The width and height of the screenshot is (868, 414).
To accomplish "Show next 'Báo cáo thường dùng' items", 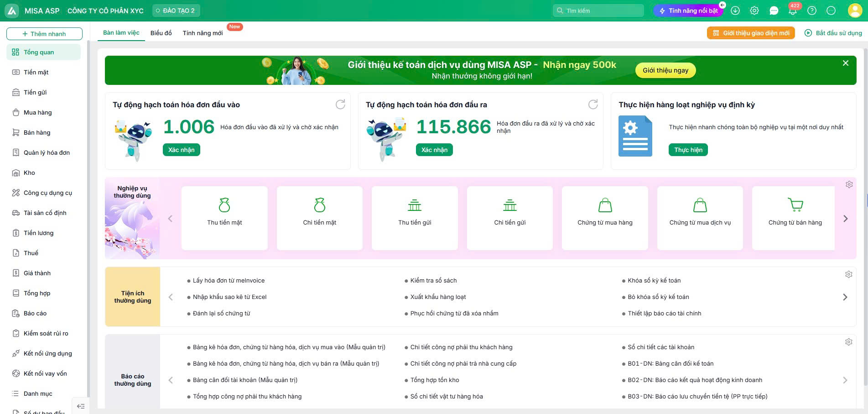I will coord(845,380).
